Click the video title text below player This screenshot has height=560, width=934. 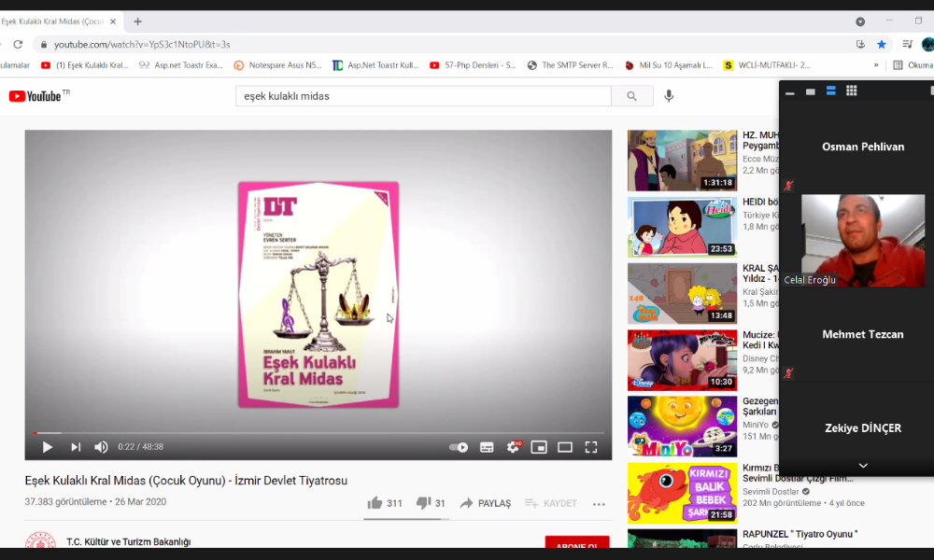coord(186,481)
